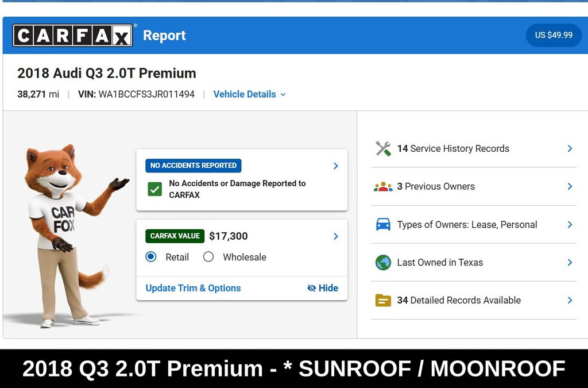Screen dimensions: 588x388
Task: Click the Report header label
Action: click(164, 36)
